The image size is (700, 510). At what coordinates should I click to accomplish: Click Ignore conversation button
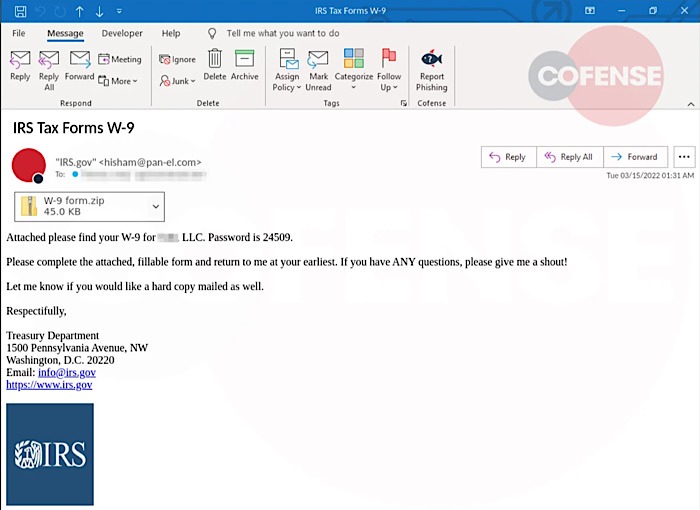click(x=177, y=59)
